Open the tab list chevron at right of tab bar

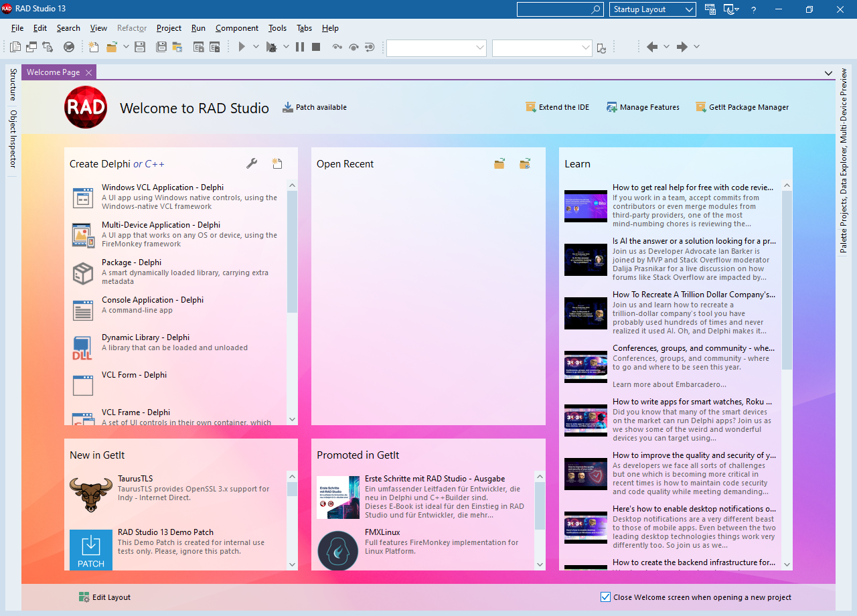click(828, 72)
